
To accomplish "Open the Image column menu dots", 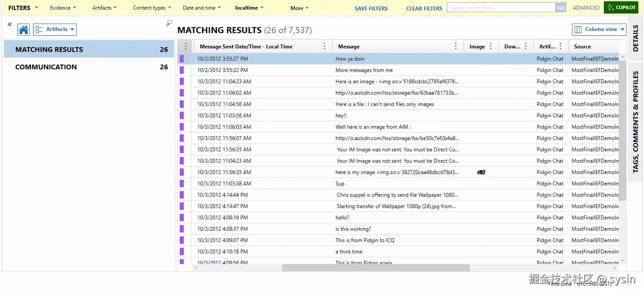I will coord(491,46).
